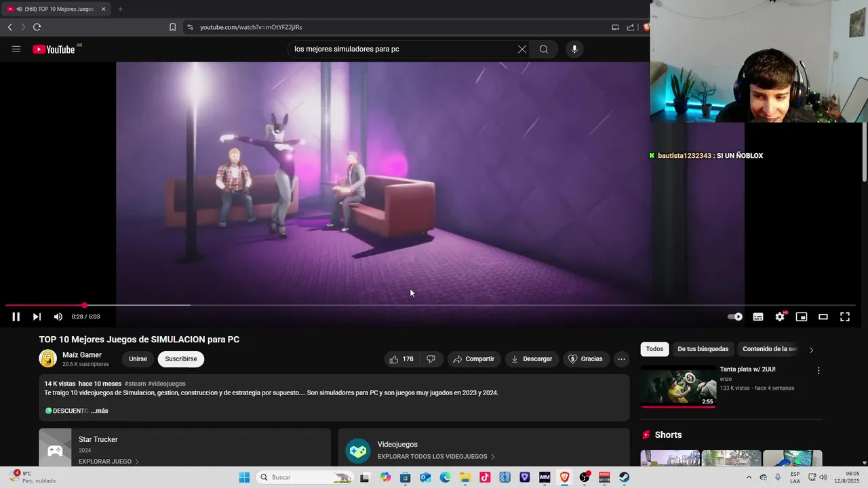Like the video (178 likes)
Image resolution: width=868 pixels, height=488 pixels.
tap(401, 359)
